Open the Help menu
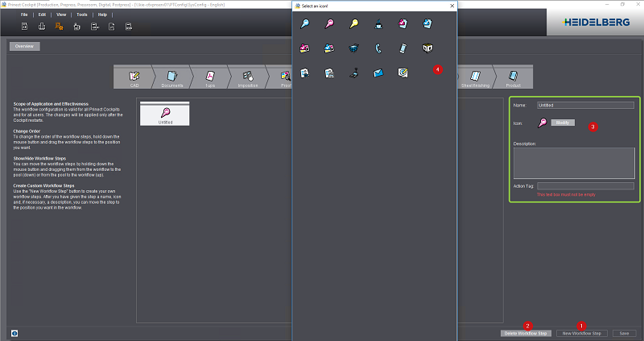The width and height of the screenshot is (644, 341). click(102, 15)
